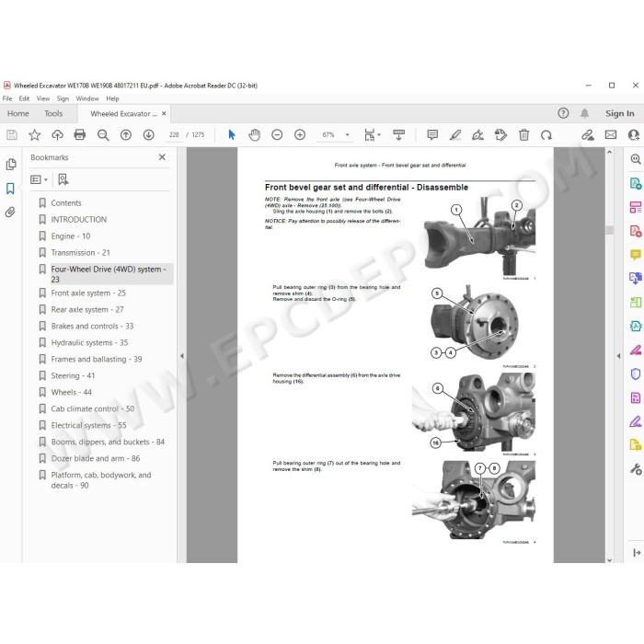Send file by email envelope icon
644x644 pixels.
pos(611,134)
